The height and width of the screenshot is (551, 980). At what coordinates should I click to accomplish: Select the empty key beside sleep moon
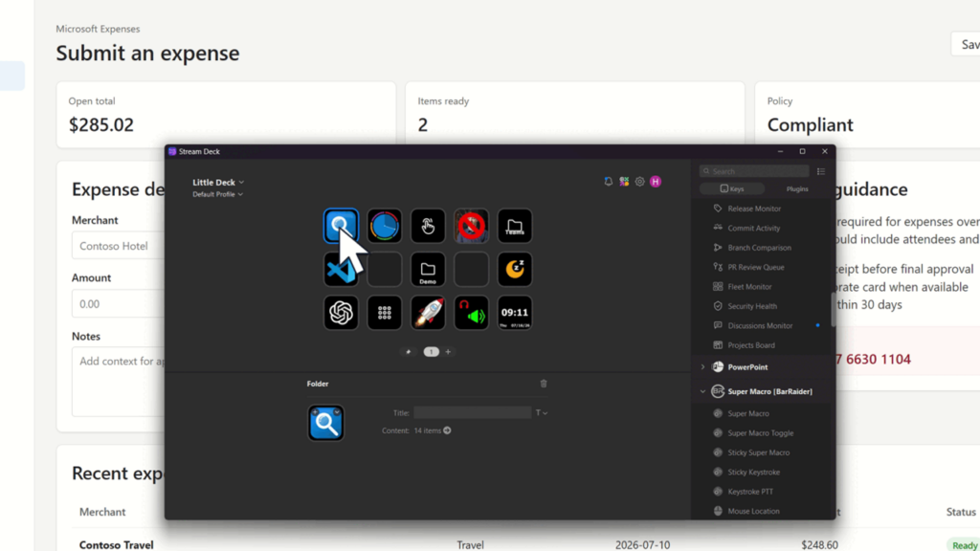click(x=471, y=269)
